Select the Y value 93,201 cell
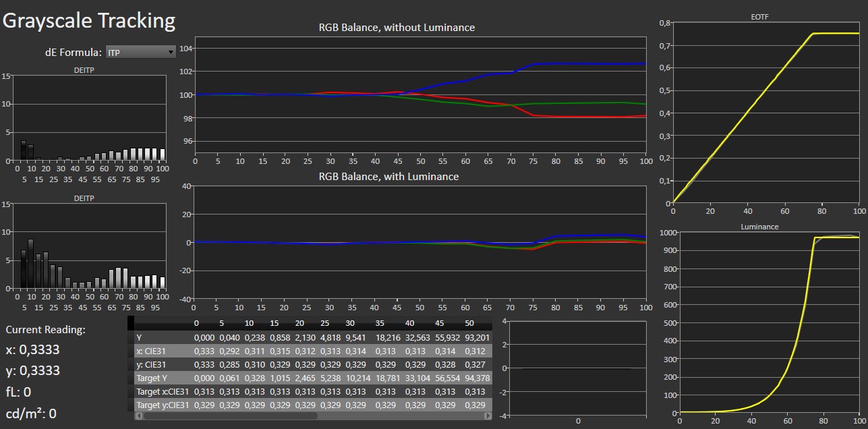The height and width of the screenshot is (429, 868). pos(475,337)
